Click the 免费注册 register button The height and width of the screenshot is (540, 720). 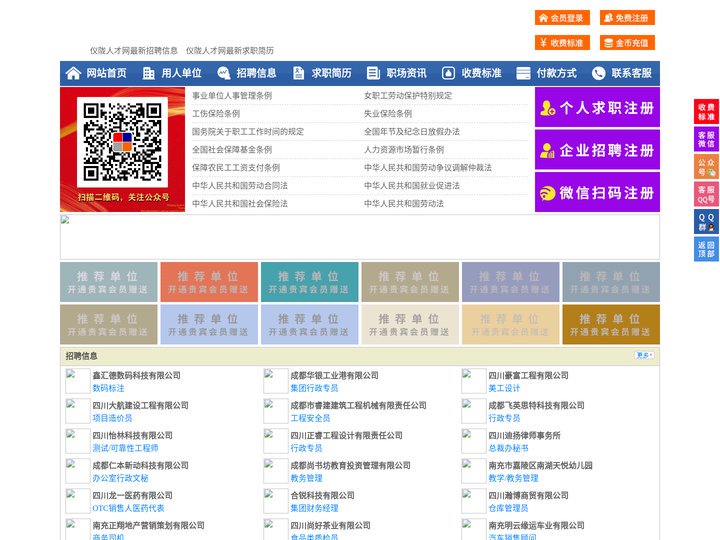coord(627,18)
